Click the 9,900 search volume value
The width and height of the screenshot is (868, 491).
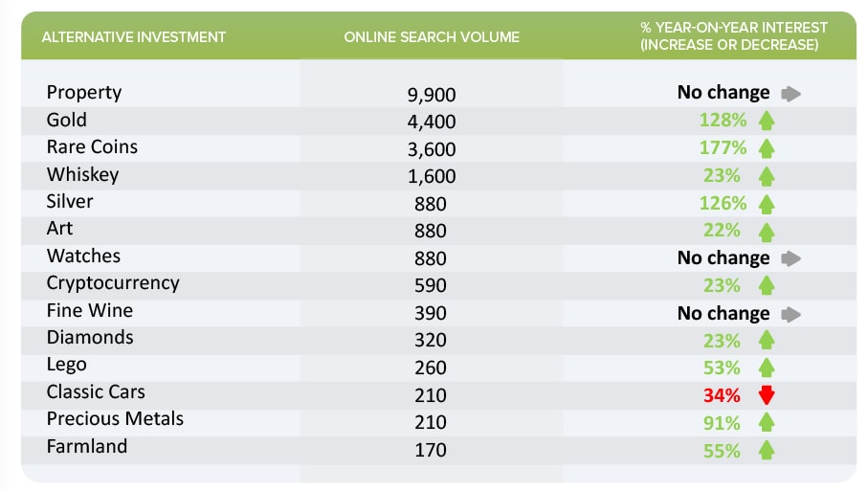[x=432, y=95]
